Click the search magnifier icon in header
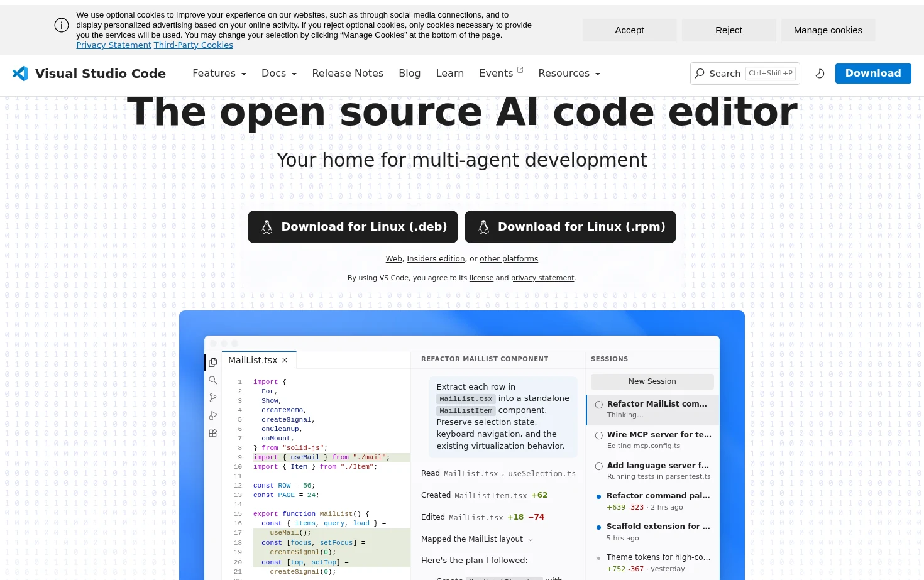This screenshot has width=924, height=580. click(700, 74)
